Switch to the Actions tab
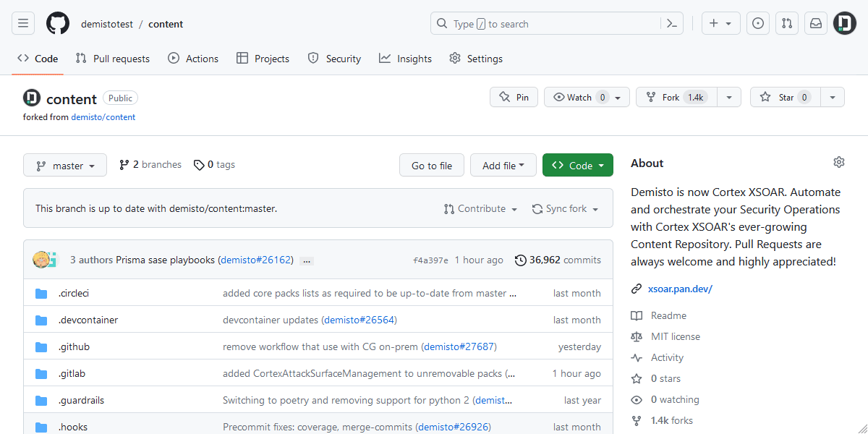The image size is (868, 434). 193,59
